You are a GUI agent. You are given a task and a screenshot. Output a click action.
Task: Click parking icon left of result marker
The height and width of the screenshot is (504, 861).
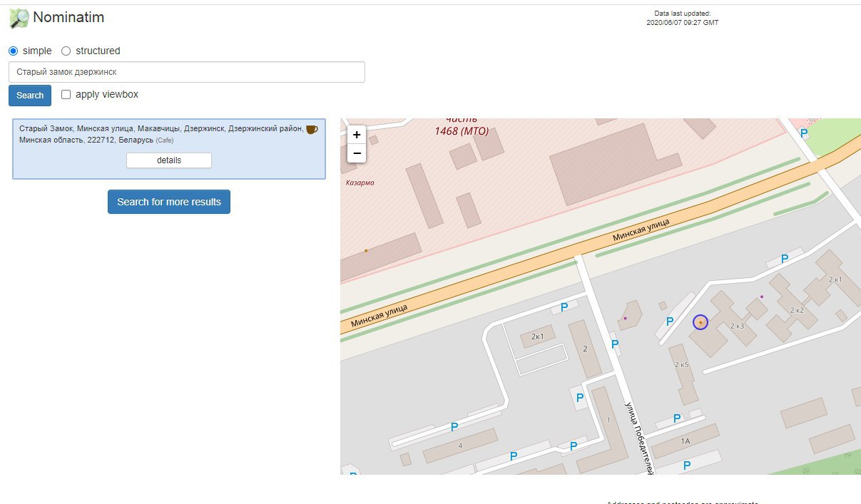(x=670, y=322)
